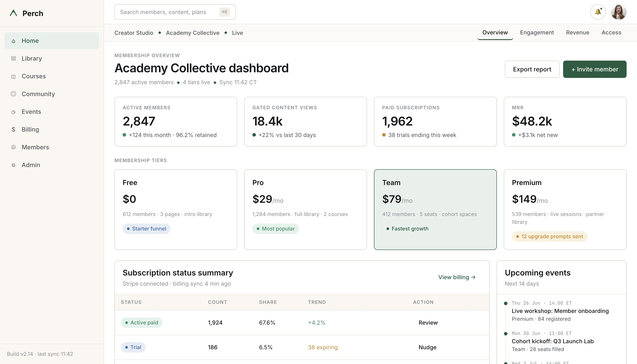
Task: Open the MRR stat card
Action: 565,122
